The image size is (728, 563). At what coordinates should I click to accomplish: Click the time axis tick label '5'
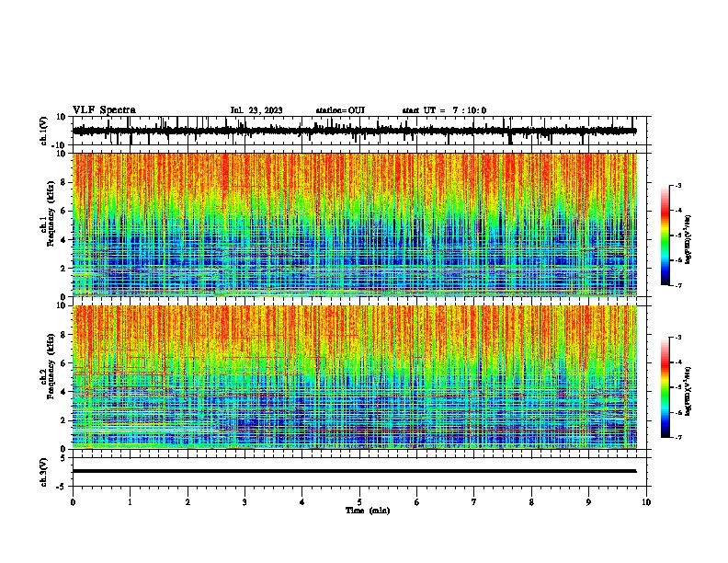359,502
